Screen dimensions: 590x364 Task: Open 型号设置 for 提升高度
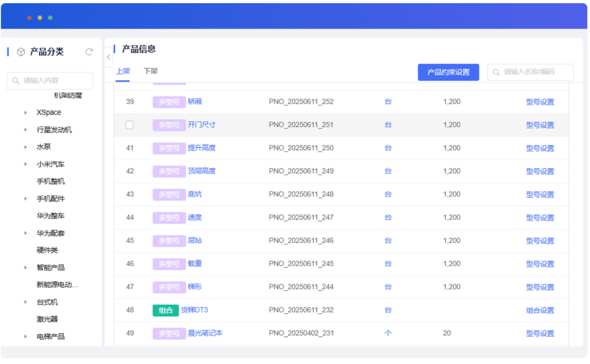click(540, 148)
